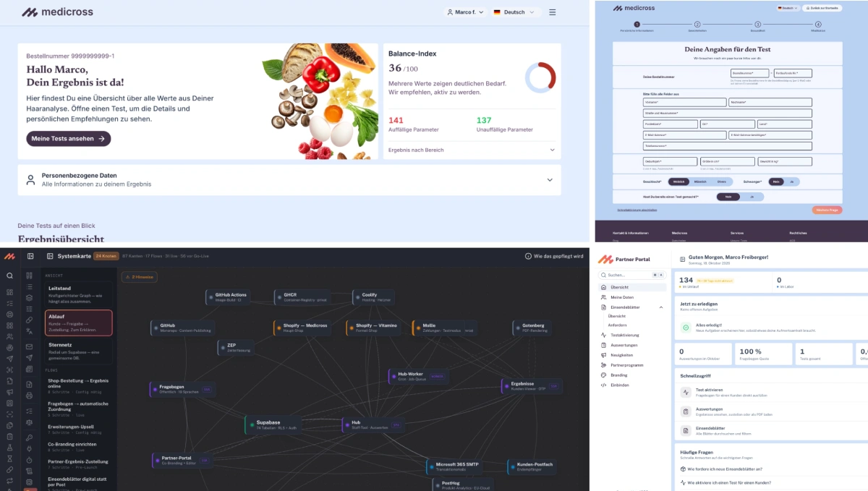Click the megaphone icon in Systemkarte outer rail

click(x=9, y=392)
